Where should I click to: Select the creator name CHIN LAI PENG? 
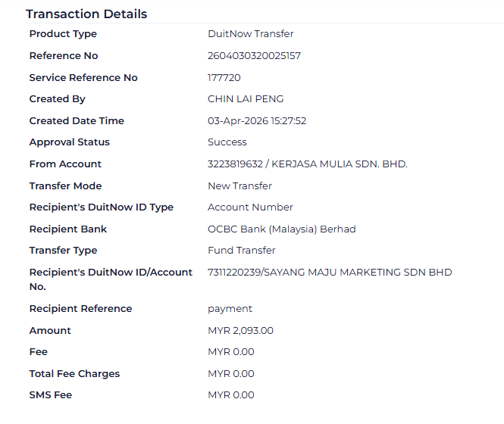246,99
